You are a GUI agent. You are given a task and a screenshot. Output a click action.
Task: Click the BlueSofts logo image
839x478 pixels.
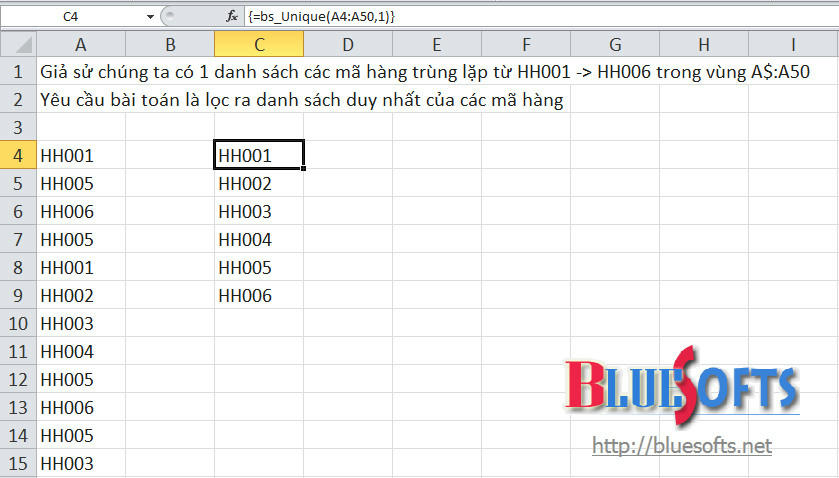tap(682, 390)
